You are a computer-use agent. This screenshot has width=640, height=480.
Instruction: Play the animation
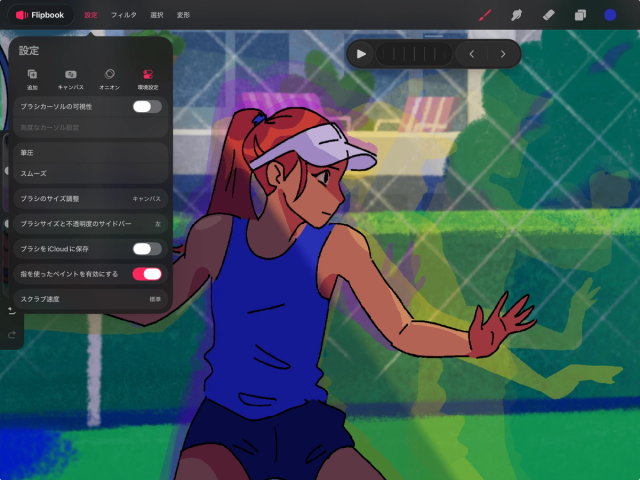coord(361,54)
